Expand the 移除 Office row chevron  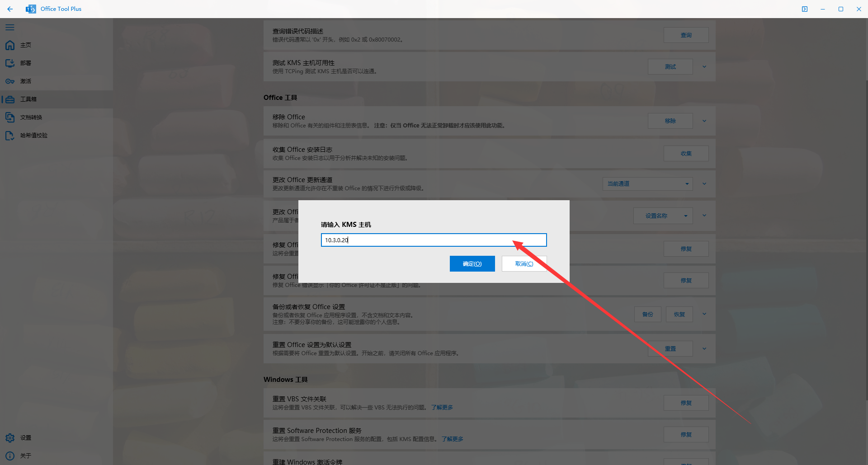pyautogui.click(x=704, y=121)
